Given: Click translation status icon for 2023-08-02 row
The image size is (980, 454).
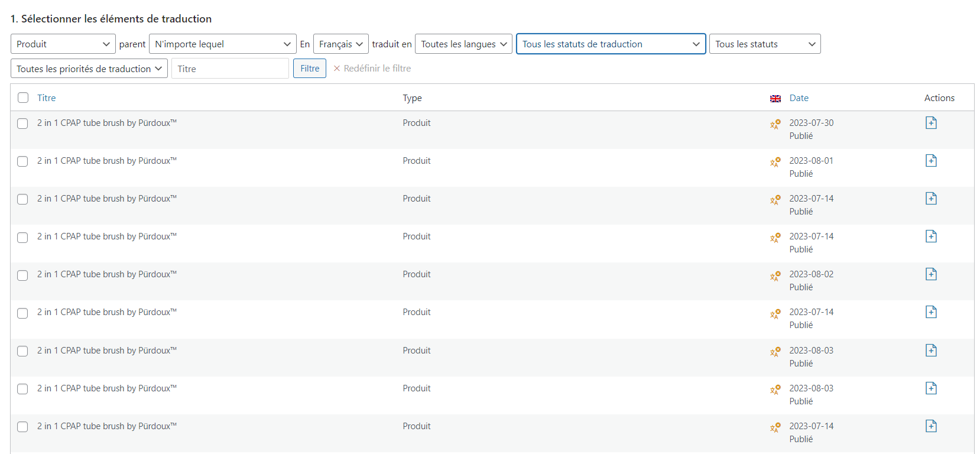Looking at the screenshot, I should pos(775,275).
